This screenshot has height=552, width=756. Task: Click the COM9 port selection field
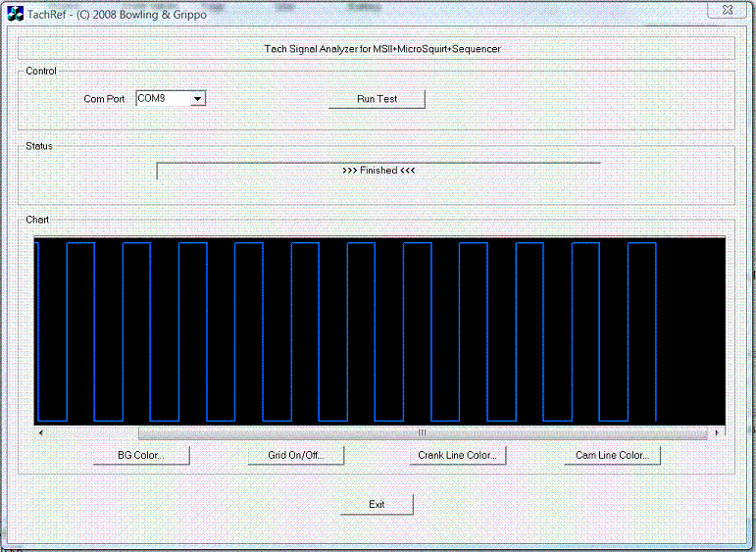point(172,99)
